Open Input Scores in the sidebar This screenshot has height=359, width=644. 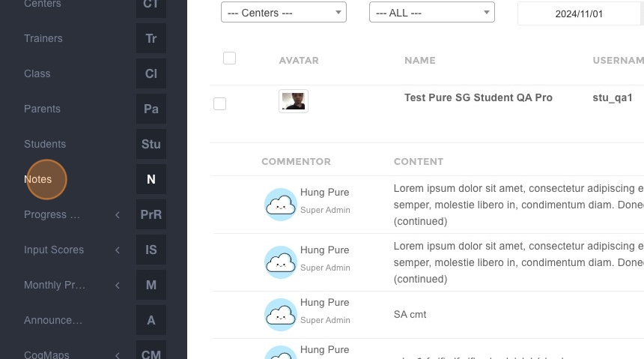click(x=54, y=250)
